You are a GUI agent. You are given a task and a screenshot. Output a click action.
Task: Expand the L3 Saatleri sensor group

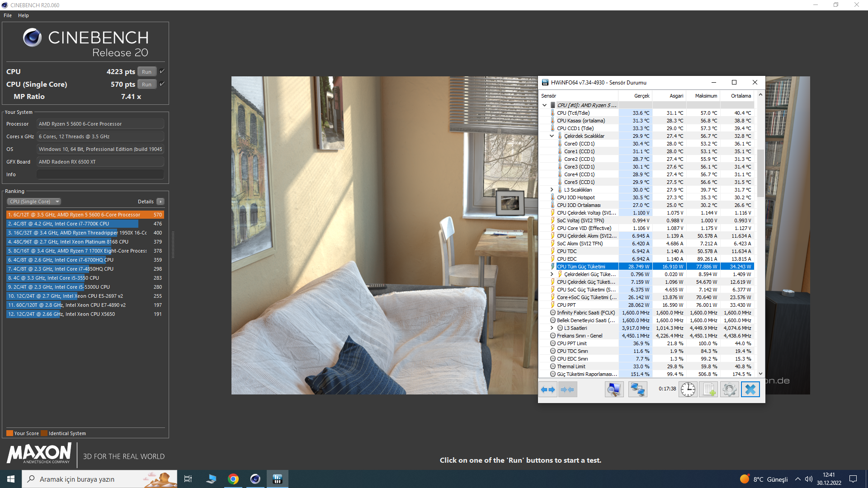click(552, 328)
